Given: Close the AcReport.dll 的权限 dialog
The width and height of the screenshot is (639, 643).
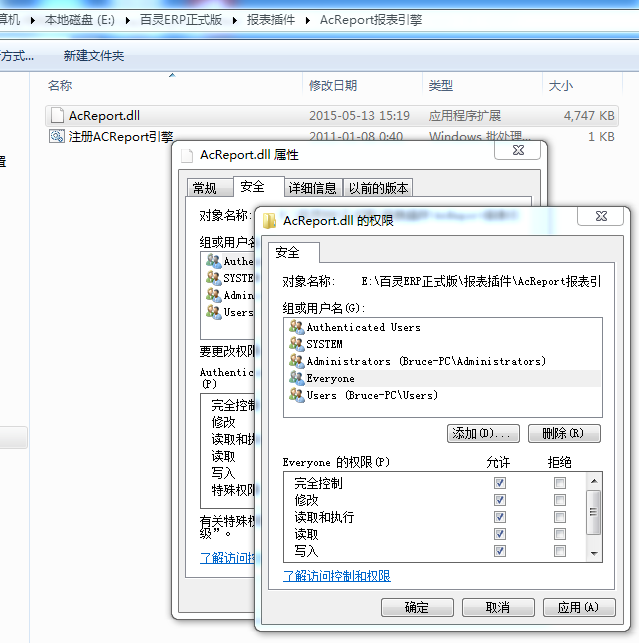Looking at the screenshot, I should coord(601,216).
